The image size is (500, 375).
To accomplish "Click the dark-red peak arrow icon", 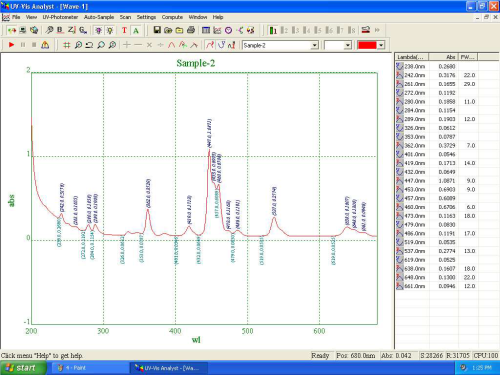I will coord(194,45).
